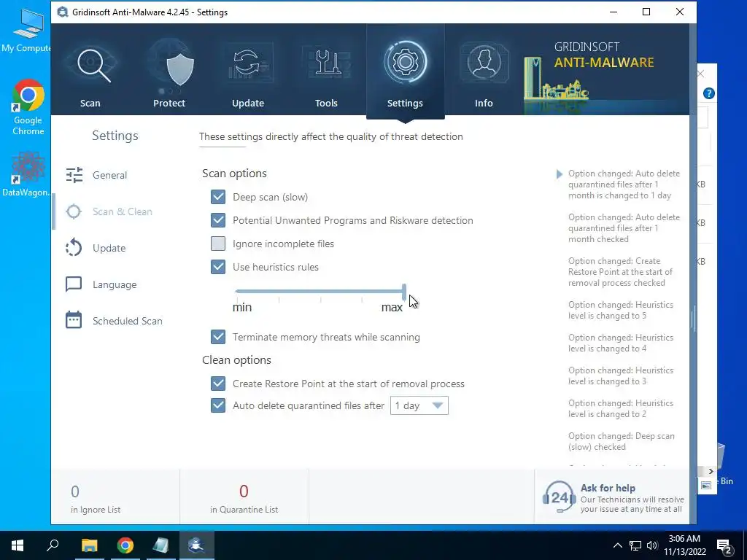The height and width of the screenshot is (560, 747).
Task: Open the Quarantine List counter
Action: pos(244,499)
